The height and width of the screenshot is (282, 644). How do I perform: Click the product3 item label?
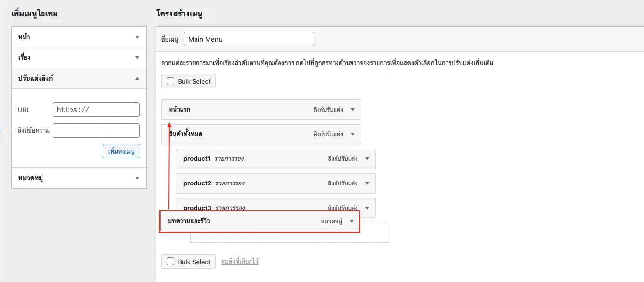coord(197,208)
